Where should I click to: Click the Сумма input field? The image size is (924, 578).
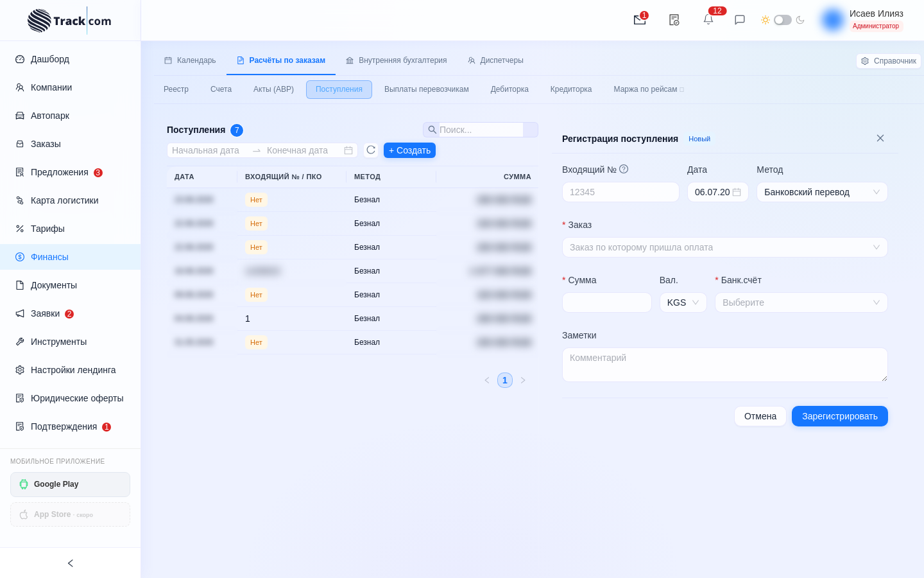[x=607, y=302]
